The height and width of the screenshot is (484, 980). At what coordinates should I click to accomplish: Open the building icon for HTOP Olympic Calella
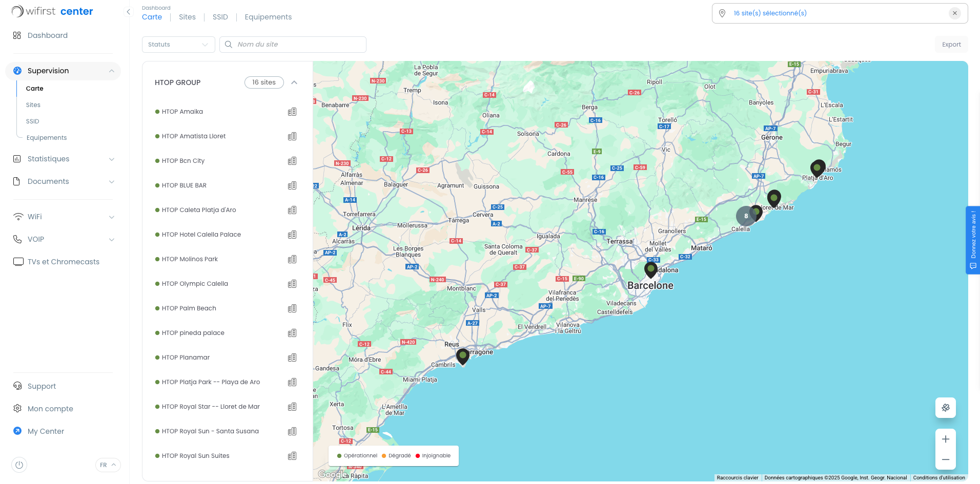tap(292, 284)
